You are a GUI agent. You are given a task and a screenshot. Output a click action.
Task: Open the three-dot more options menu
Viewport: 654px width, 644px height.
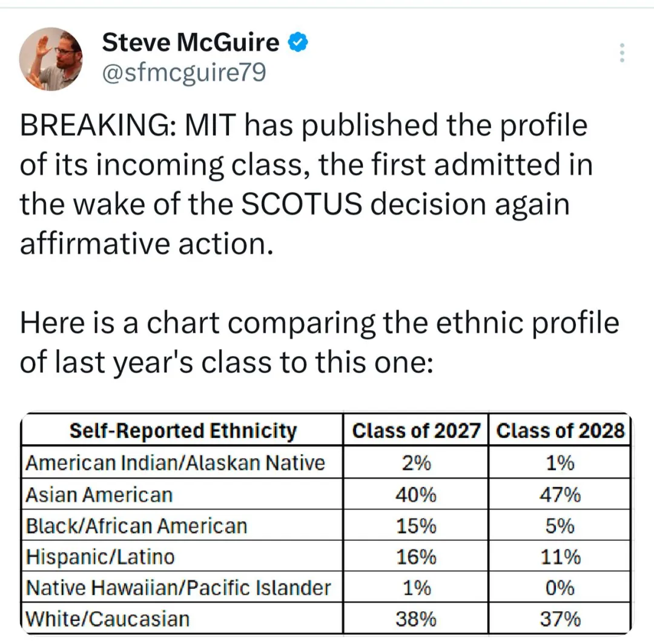click(x=622, y=53)
